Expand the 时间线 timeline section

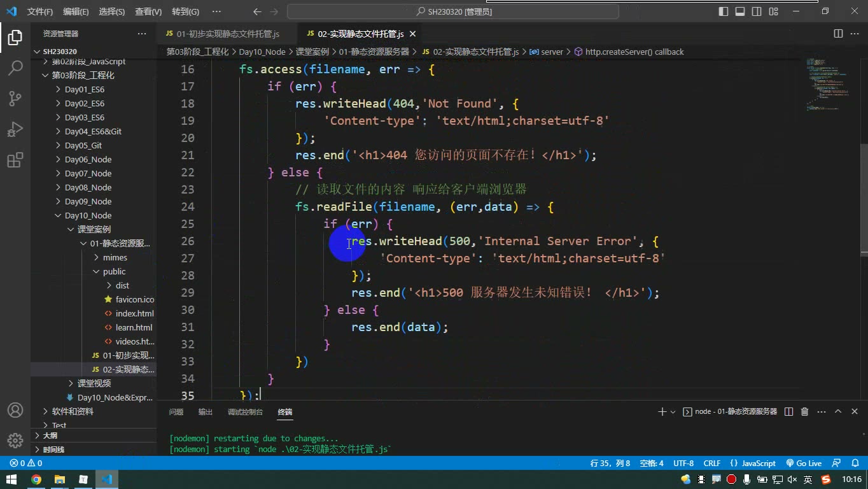(x=94, y=450)
